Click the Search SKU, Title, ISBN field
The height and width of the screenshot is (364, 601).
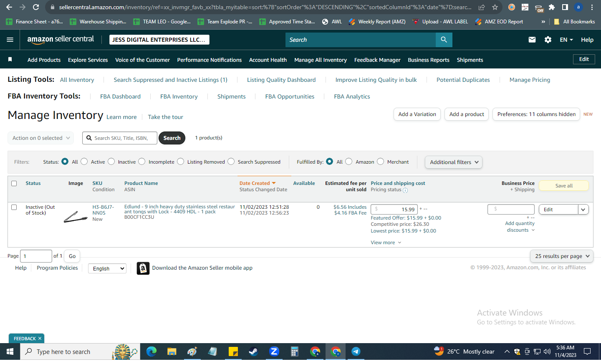pyautogui.click(x=120, y=138)
